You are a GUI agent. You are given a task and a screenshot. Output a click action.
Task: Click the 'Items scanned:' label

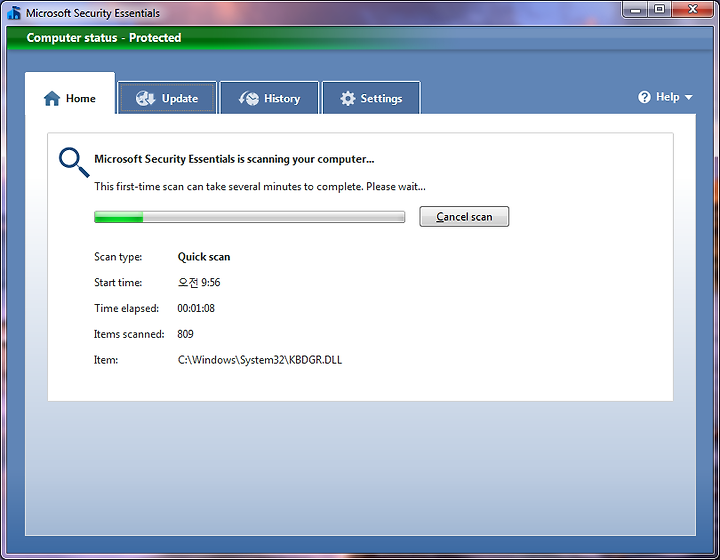coord(129,334)
